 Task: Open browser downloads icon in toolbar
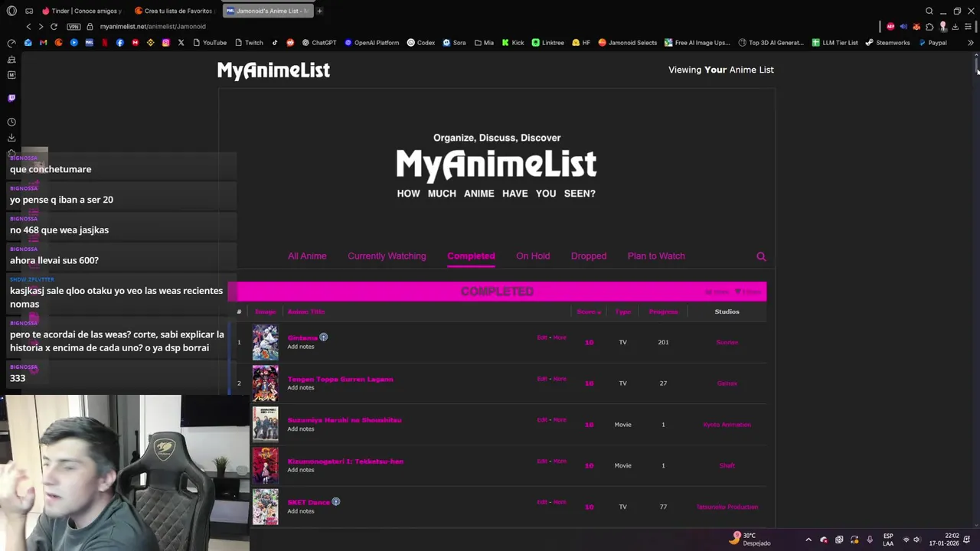(x=955, y=27)
